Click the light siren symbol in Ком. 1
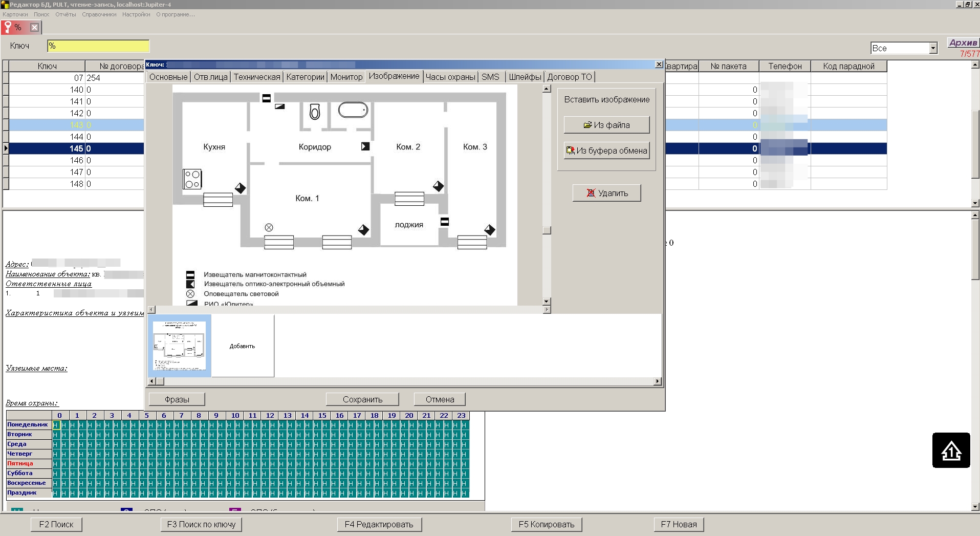The width and height of the screenshot is (980, 536). [x=269, y=227]
